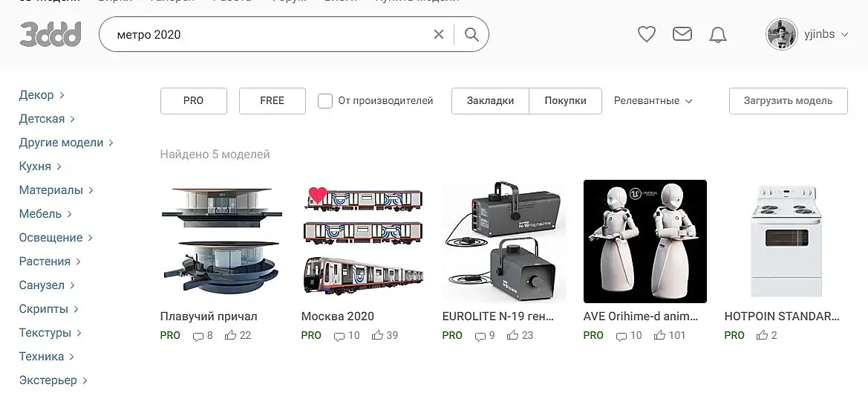
Task: Expand the Материалы category
Action: coord(56,190)
